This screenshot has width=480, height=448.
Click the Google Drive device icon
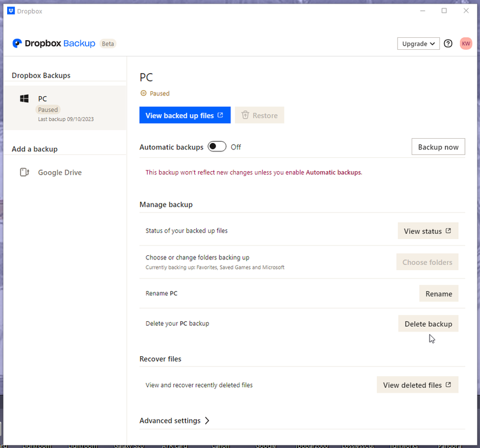[25, 172]
